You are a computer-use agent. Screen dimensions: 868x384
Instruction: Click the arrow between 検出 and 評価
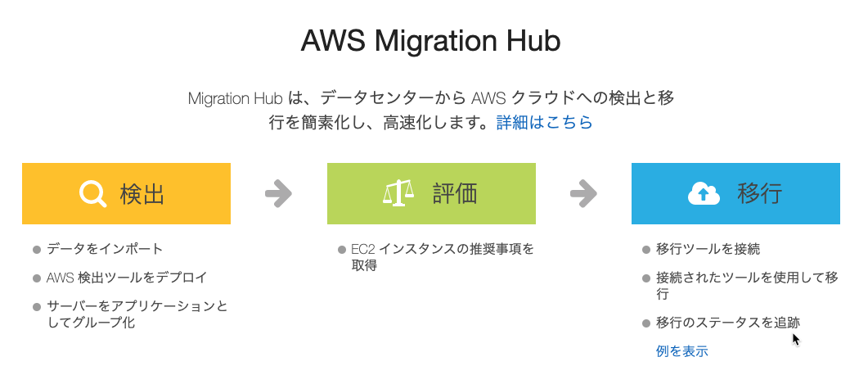click(278, 193)
